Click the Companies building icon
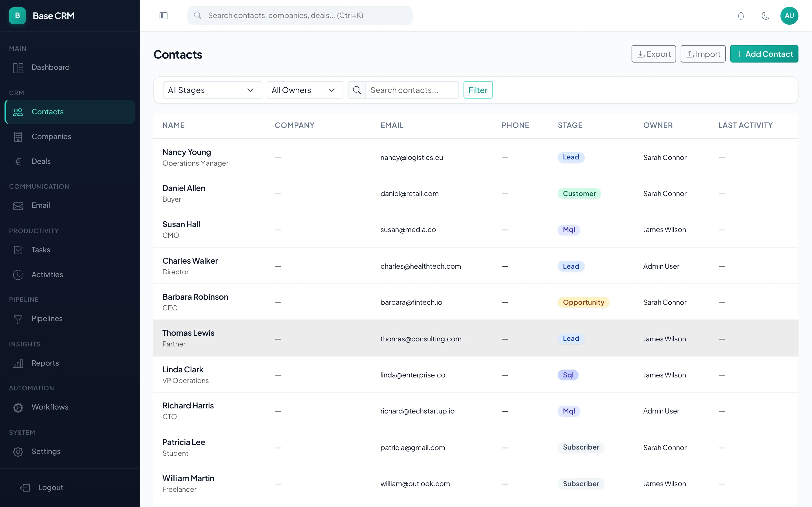The height and width of the screenshot is (507, 812). (x=18, y=137)
